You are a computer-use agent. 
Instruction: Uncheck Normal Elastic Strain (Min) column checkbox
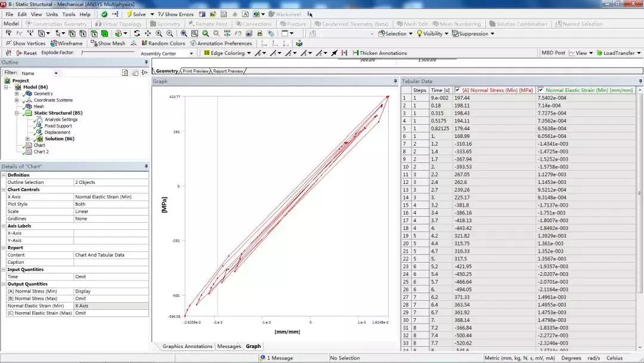(x=540, y=90)
